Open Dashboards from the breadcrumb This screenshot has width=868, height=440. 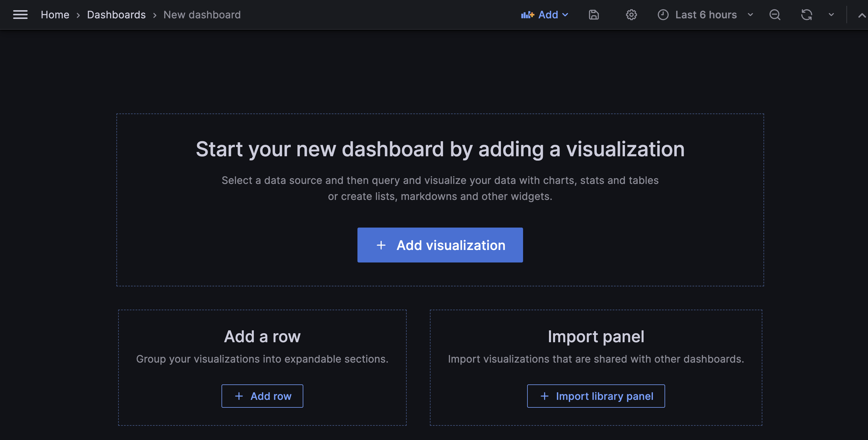coord(116,15)
